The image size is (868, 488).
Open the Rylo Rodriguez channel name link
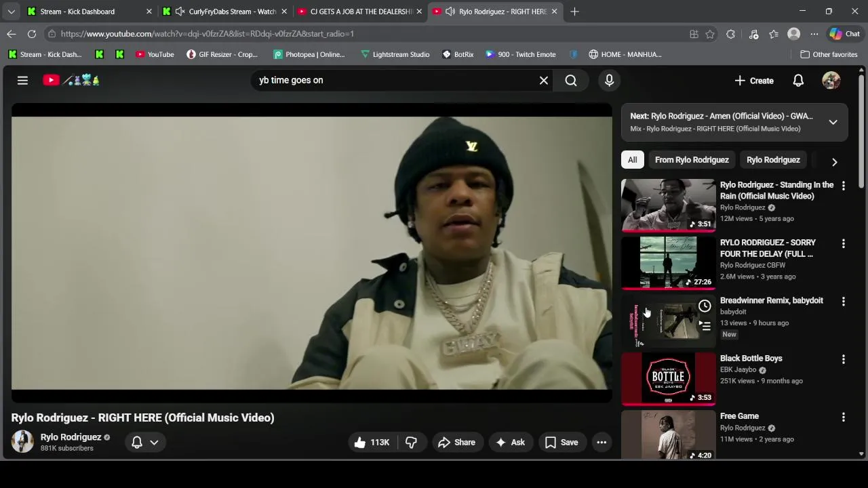coord(71,437)
